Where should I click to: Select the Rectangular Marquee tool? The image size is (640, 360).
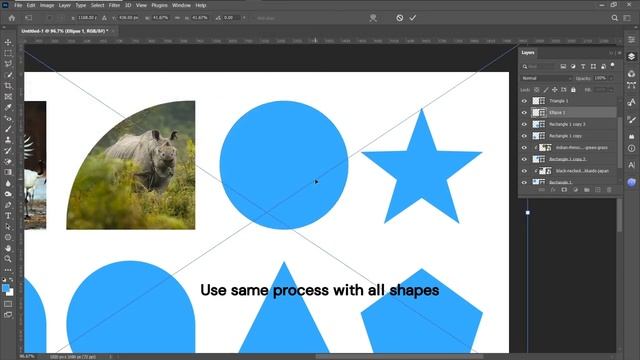click(8, 53)
